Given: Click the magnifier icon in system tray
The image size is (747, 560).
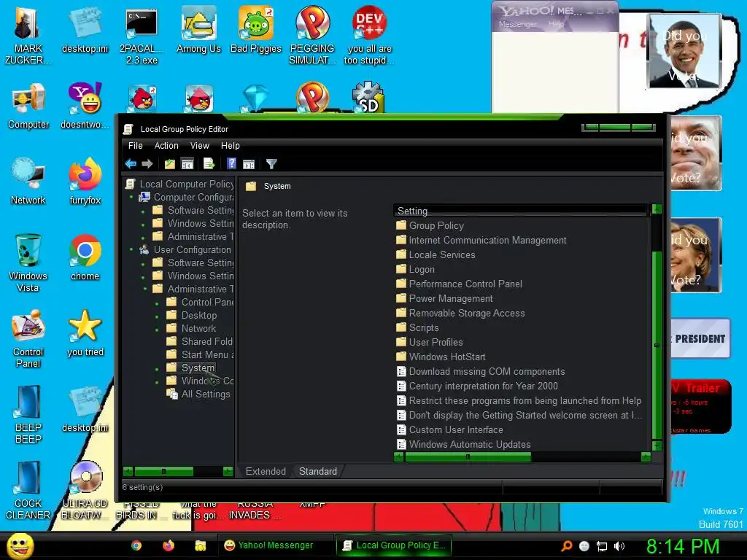Looking at the screenshot, I should pos(566,546).
